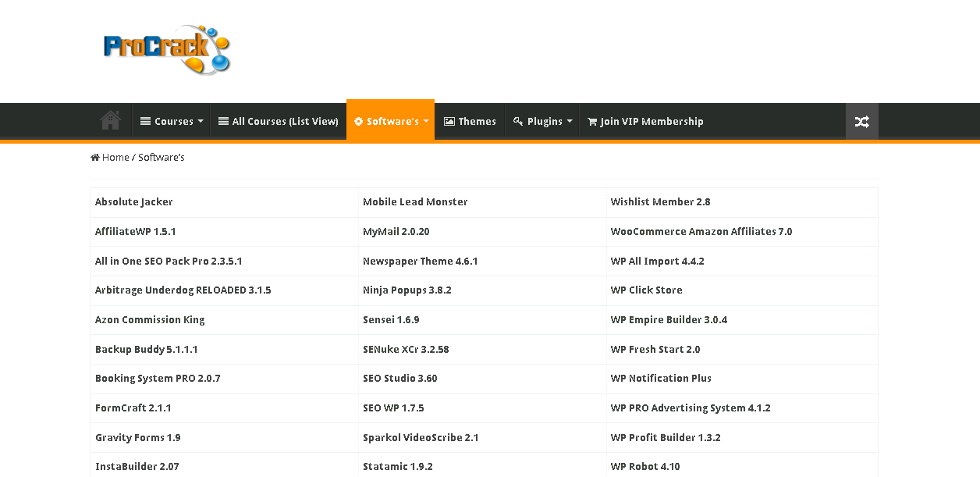980x477 pixels.
Task: Open WP Notification Plus
Action: (661, 379)
